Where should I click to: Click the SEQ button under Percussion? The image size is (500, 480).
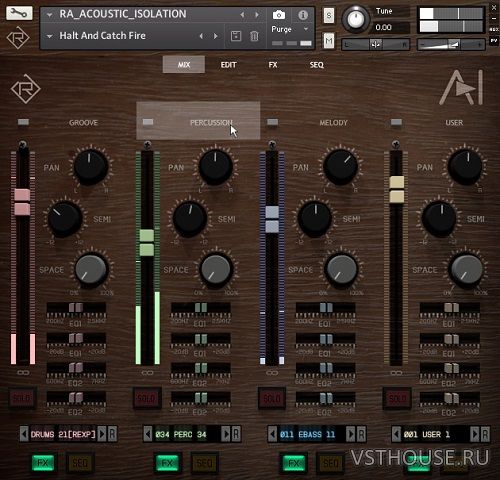point(204,463)
